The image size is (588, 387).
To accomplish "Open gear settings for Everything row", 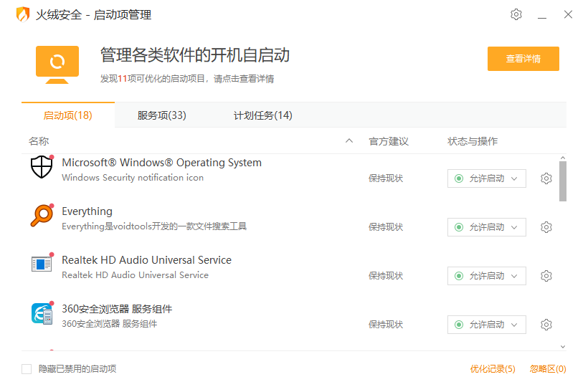I will [x=546, y=227].
